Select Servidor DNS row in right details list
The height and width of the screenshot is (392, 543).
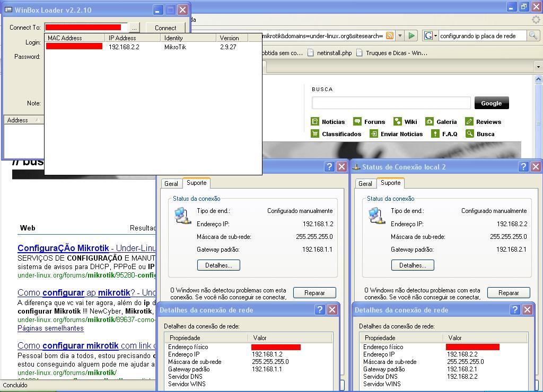[x=444, y=377]
